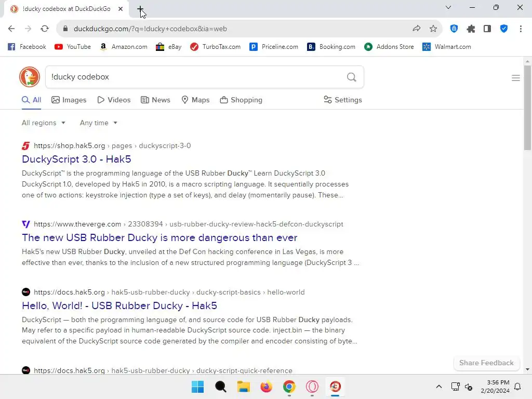Click the muted volume tray icon

coord(469,387)
